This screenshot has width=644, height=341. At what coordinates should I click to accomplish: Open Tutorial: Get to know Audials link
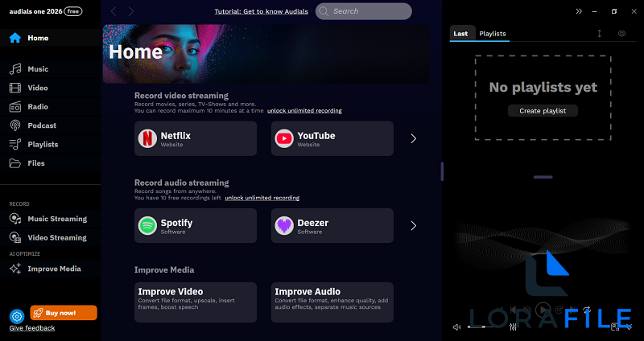click(x=261, y=11)
